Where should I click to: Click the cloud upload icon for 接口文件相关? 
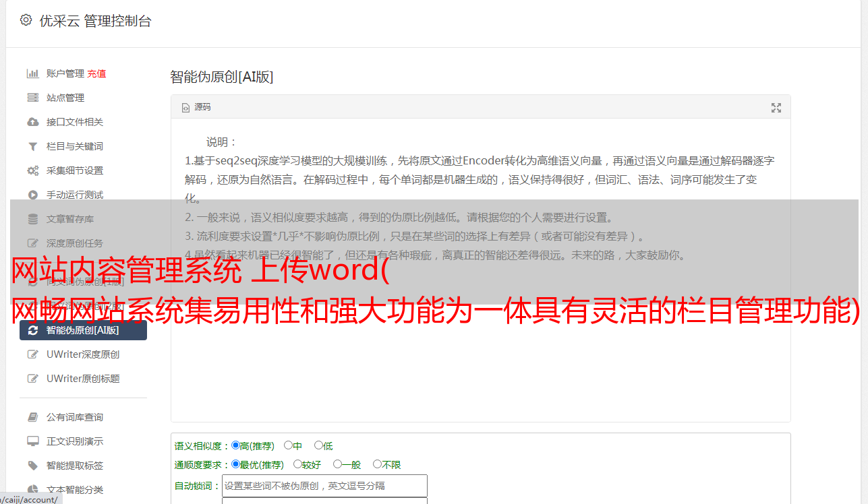pyautogui.click(x=32, y=122)
